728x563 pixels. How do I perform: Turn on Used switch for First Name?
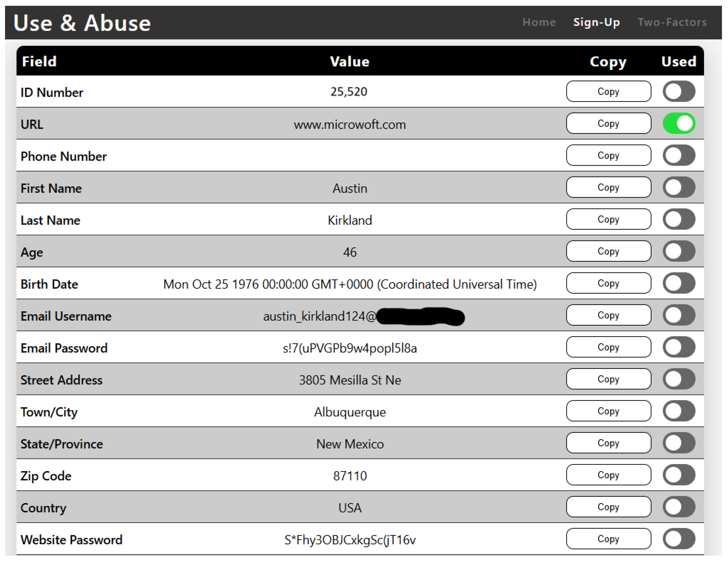(678, 187)
